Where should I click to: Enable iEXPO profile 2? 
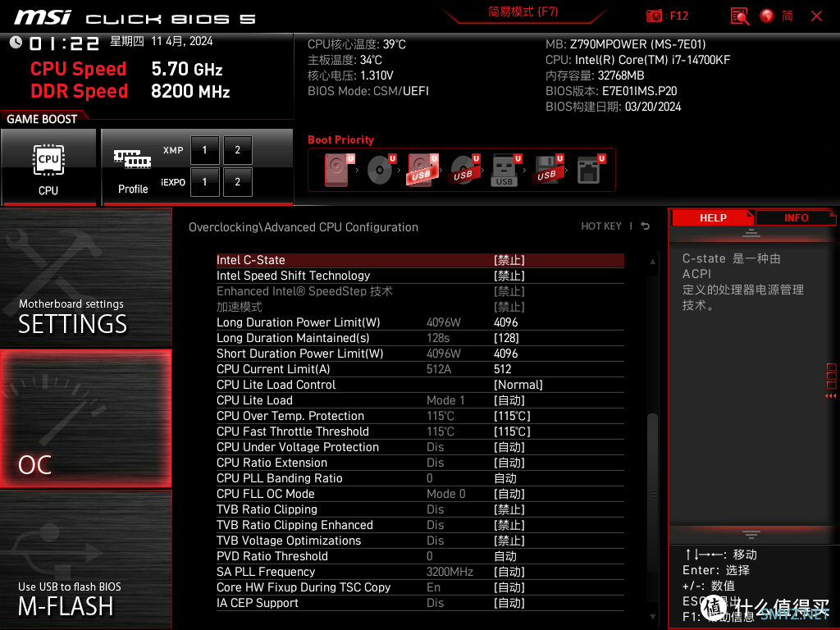(237, 182)
